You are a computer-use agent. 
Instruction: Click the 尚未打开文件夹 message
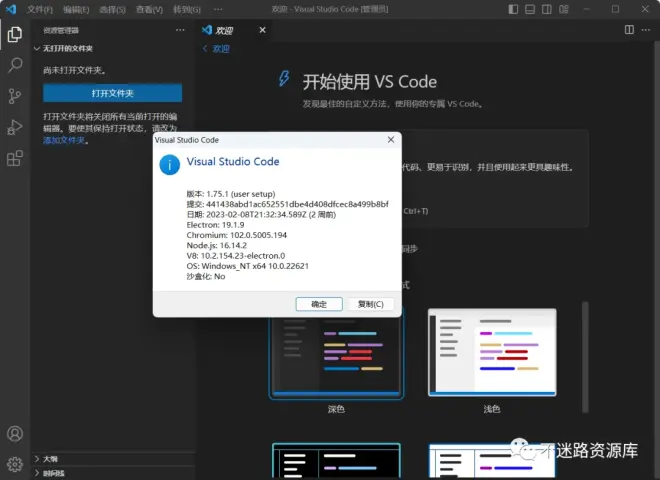click(x=75, y=70)
